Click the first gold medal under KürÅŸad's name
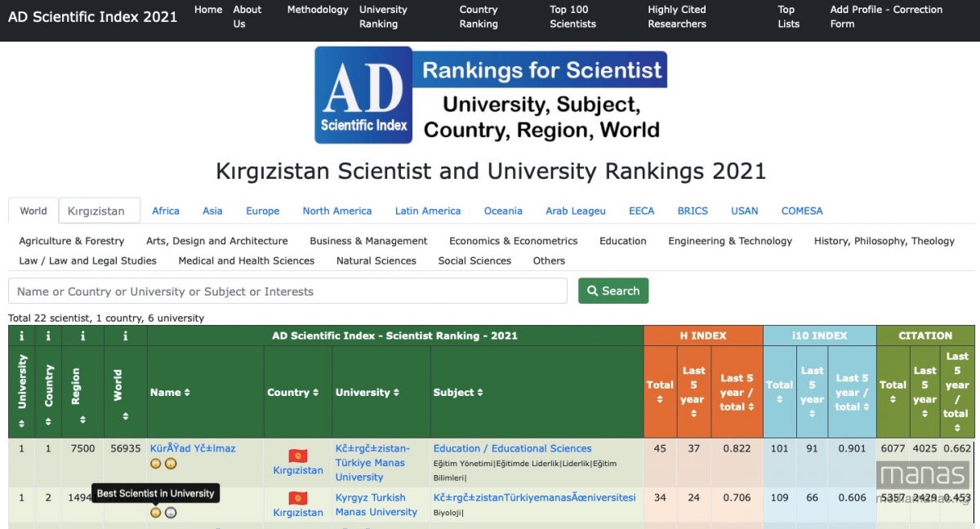The width and height of the screenshot is (980, 529). click(x=155, y=464)
